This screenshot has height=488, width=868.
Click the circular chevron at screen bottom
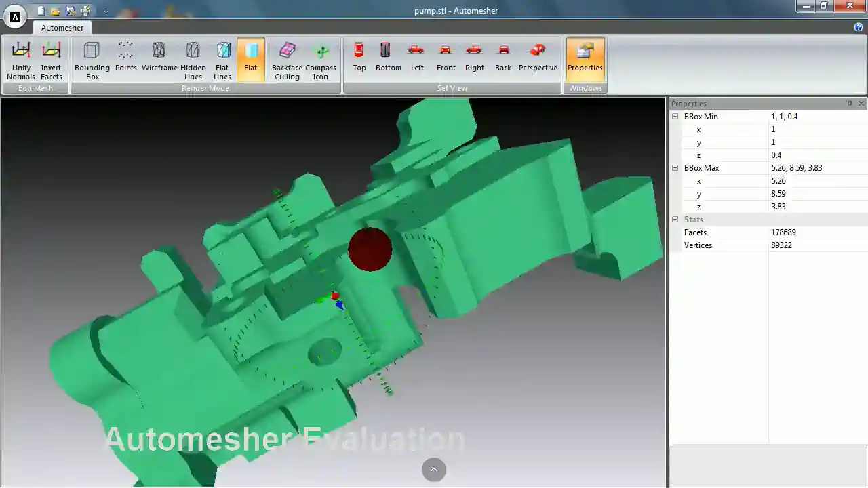tap(433, 469)
